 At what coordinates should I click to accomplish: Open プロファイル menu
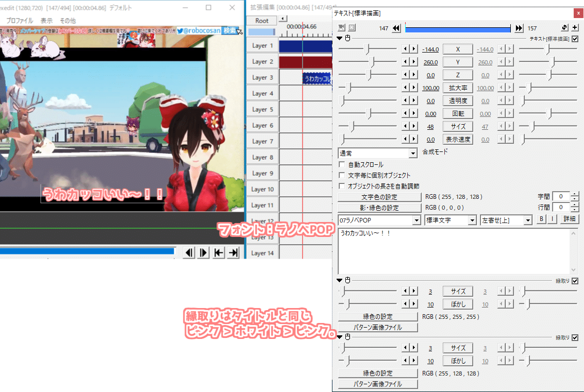coord(20,21)
